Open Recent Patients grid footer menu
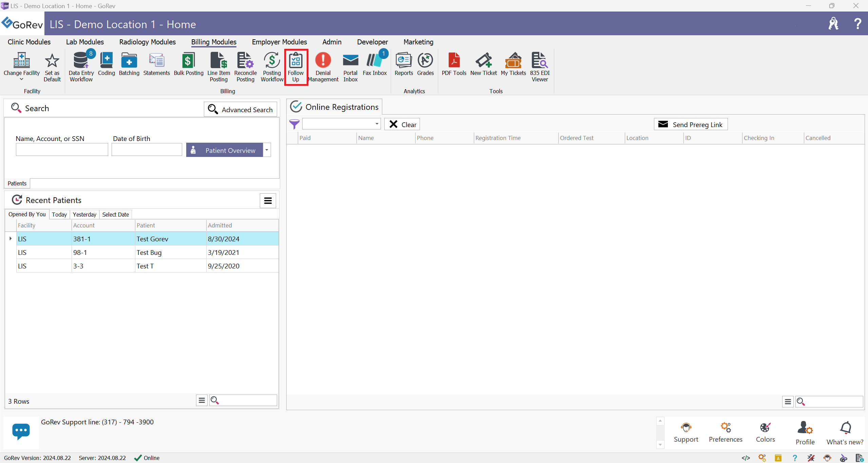This screenshot has width=868, height=463. (202, 400)
